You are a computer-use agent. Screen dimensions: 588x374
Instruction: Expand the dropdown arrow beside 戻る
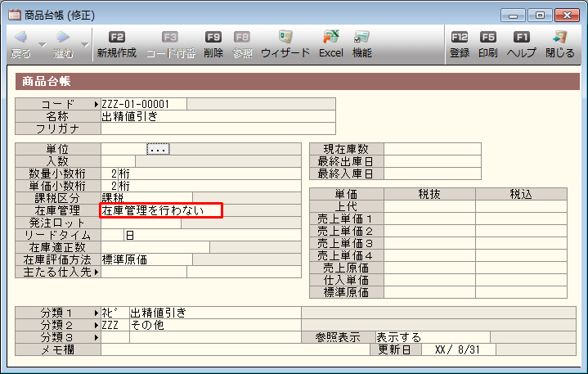[42, 44]
